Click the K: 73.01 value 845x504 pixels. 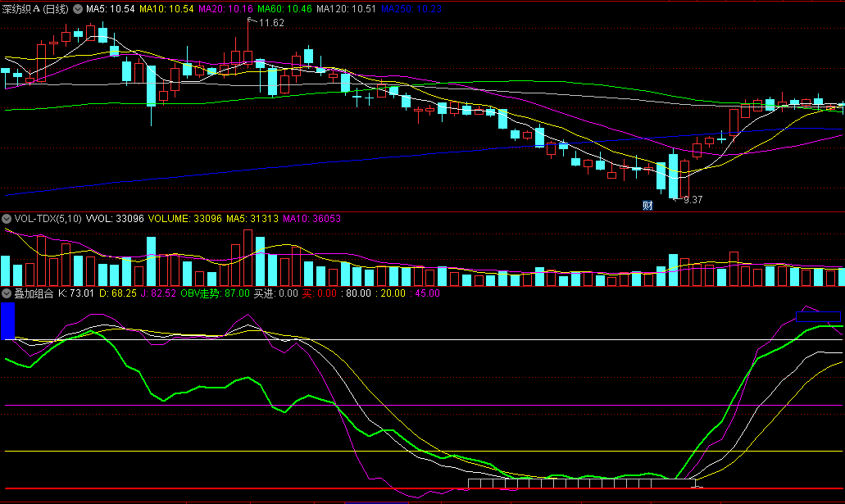pos(76,293)
